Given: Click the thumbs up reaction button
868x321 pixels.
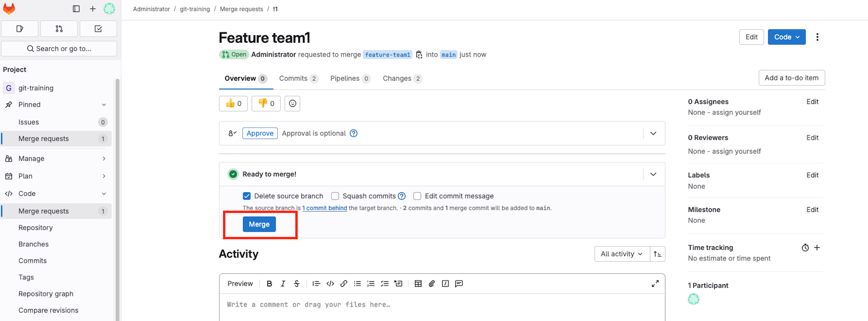Looking at the screenshot, I should pyautogui.click(x=233, y=104).
